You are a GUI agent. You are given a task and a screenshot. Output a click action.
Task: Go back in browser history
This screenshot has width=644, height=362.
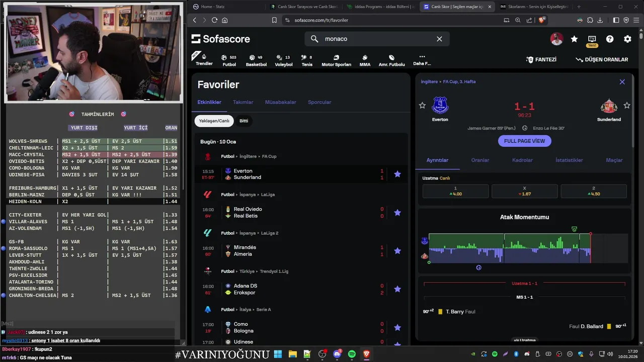(x=195, y=20)
